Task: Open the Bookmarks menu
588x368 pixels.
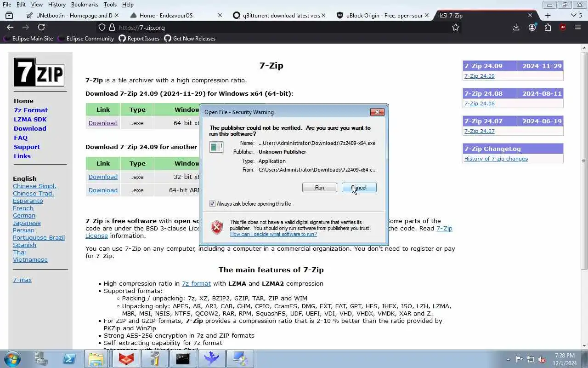Action: click(x=85, y=5)
